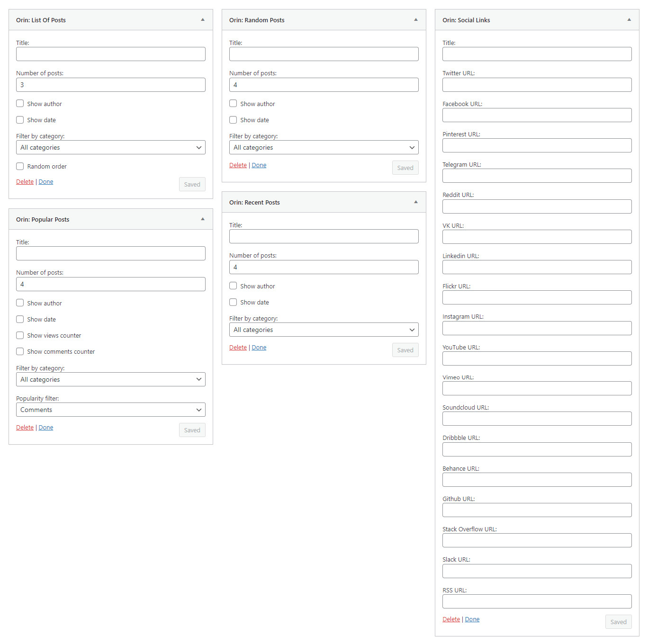Click the Github URL input field

pyautogui.click(x=537, y=510)
